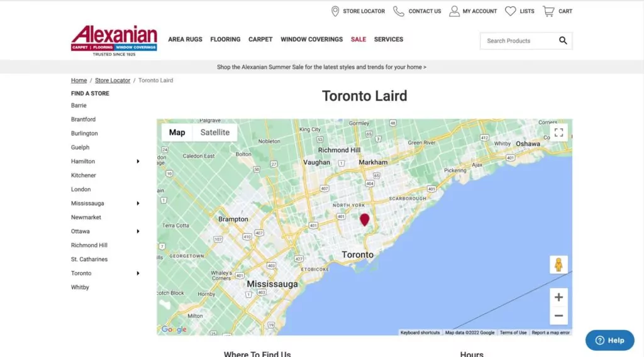Click the red store location marker
The width and height of the screenshot is (644, 357).
point(364,219)
